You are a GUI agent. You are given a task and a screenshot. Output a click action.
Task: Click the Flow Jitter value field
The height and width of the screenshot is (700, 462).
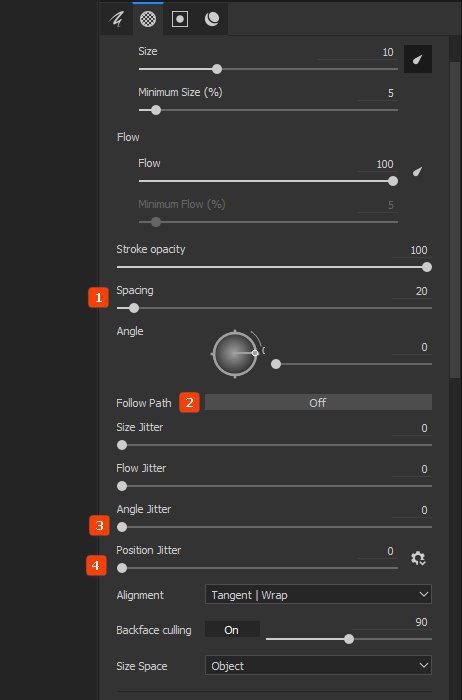click(x=412, y=469)
